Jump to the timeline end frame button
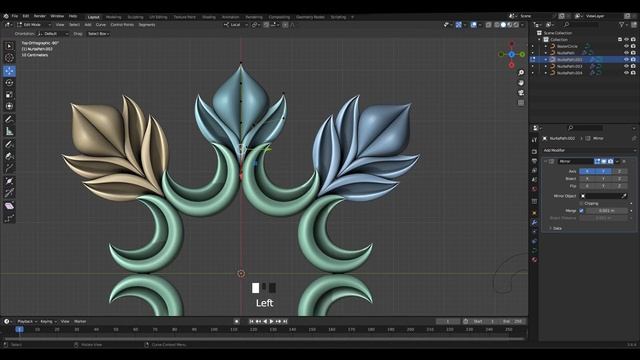640x360 pixels. click(285, 322)
